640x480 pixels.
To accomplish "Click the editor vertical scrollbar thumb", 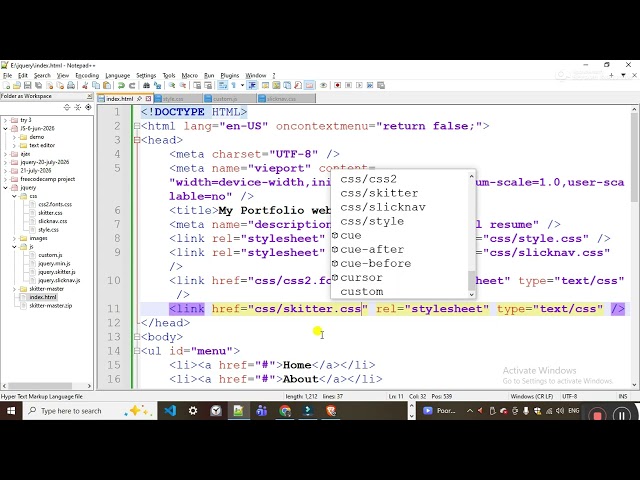I will 634,158.
